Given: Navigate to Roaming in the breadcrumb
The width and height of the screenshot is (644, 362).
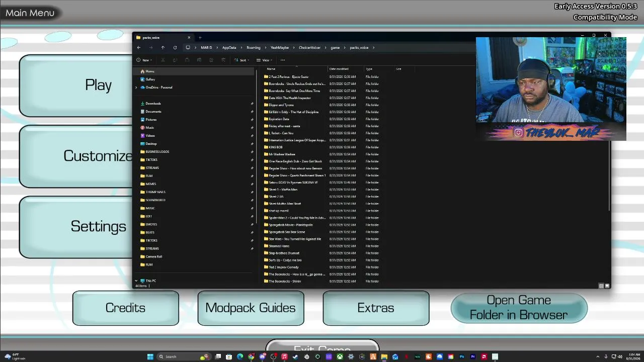Looking at the screenshot, I should [x=254, y=48].
